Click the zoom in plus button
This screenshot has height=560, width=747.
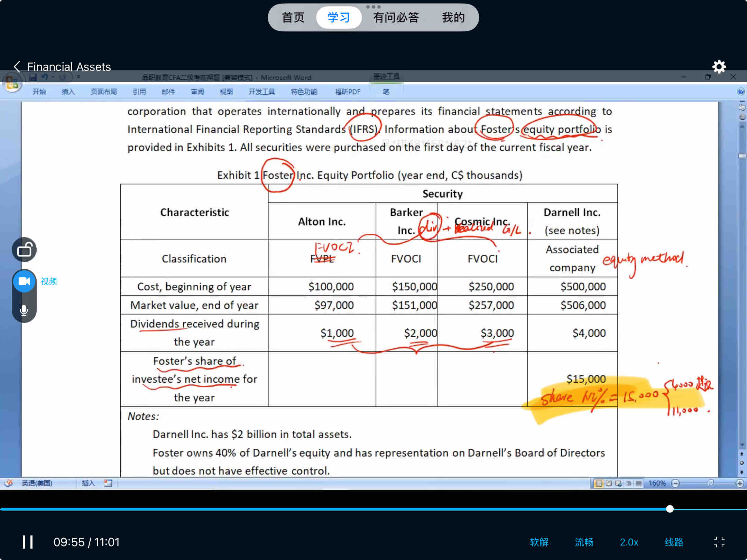pyautogui.click(x=739, y=483)
